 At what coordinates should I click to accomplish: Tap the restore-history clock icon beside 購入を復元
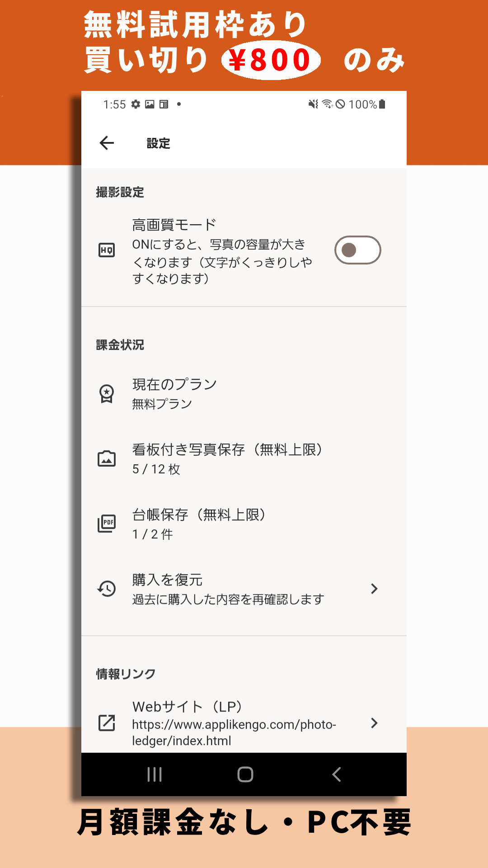tap(106, 588)
